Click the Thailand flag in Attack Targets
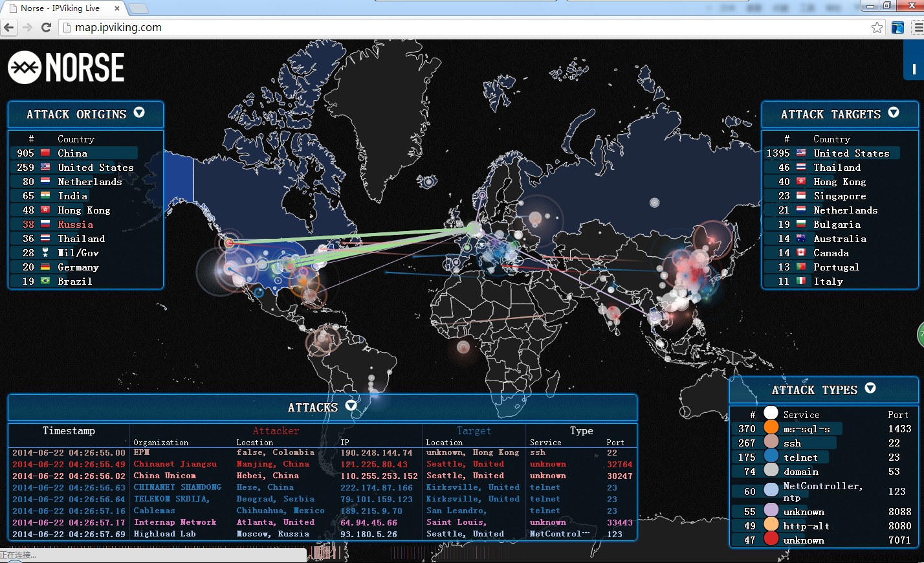The width and height of the screenshot is (924, 563). click(x=801, y=168)
